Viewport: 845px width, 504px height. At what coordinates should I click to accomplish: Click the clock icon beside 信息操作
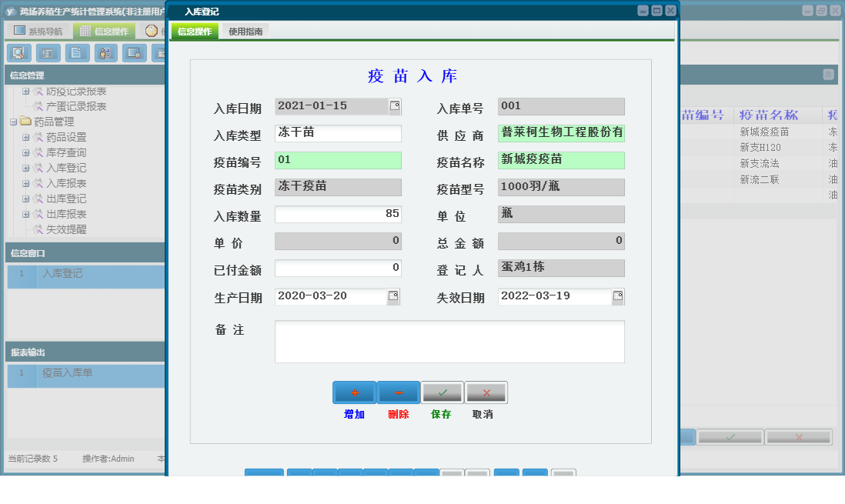pyautogui.click(x=152, y=30)
